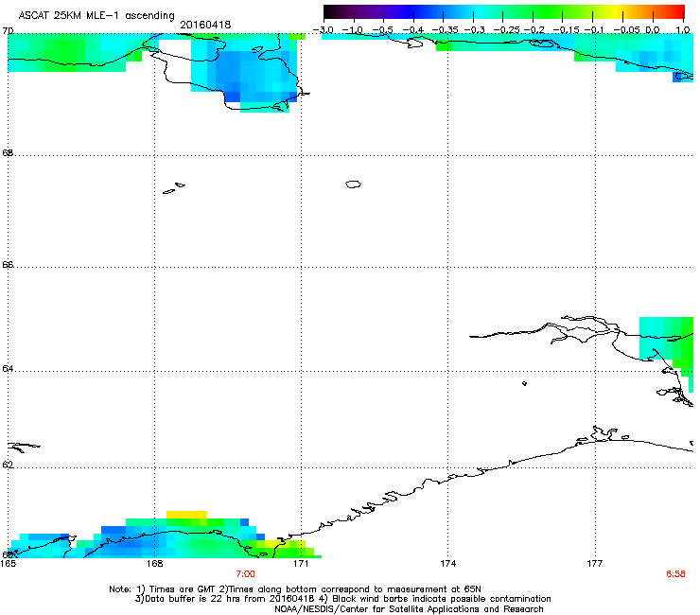Click the -0.15 color scale label
This screenshot has width=700, height=615.
566,30
